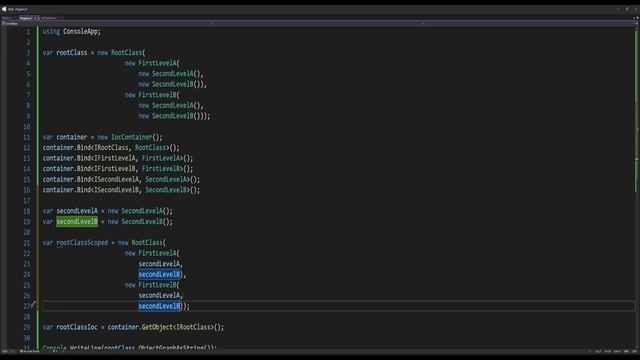Image resolution: width=640 pixels, height=360 pixels.
Task: Click 'IFirstLevelB' in Bind call on line 14
Action: [115, 169]
